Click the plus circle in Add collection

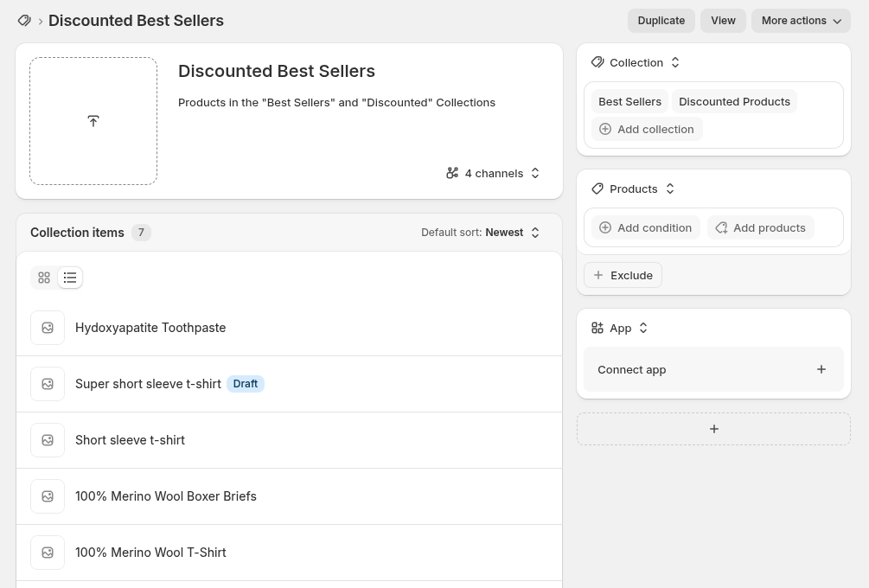[605, 129]
